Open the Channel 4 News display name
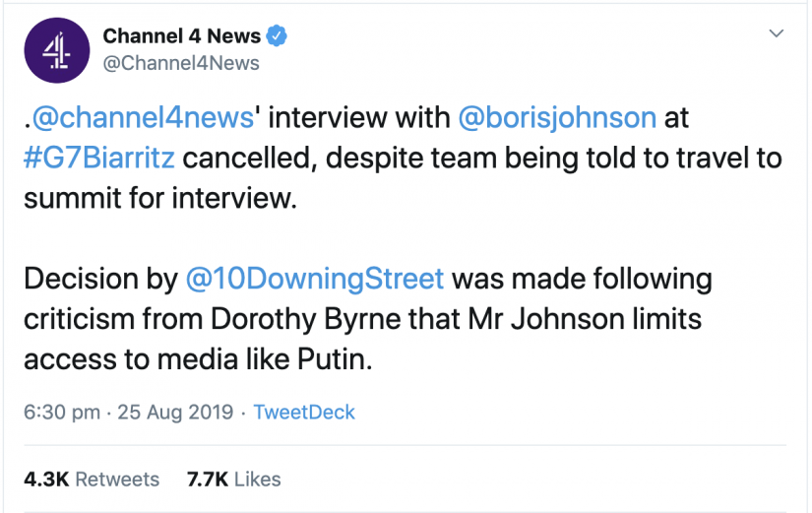The height and width of the screenshot is (513, 812). [x=181, y=35]
